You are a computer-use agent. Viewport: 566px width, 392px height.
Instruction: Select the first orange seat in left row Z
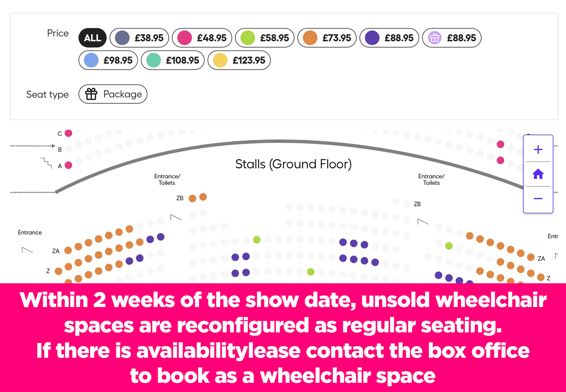pos(58,271)
